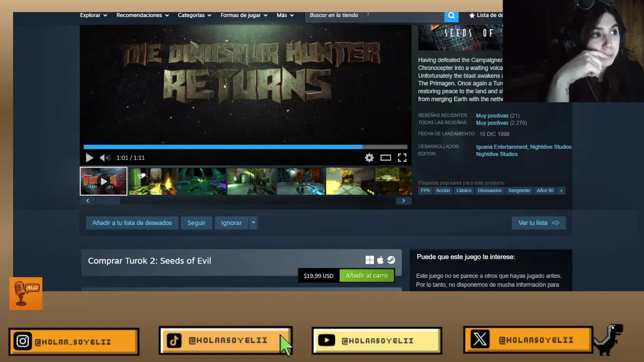Image resolution: width=644 pixels, height=362 pixels.
Task: Click Ver tu lista button
Action: [538, 223]
